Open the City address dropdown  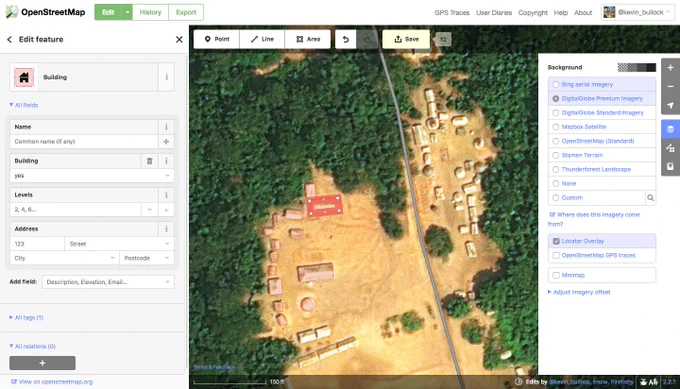[112, 258]
